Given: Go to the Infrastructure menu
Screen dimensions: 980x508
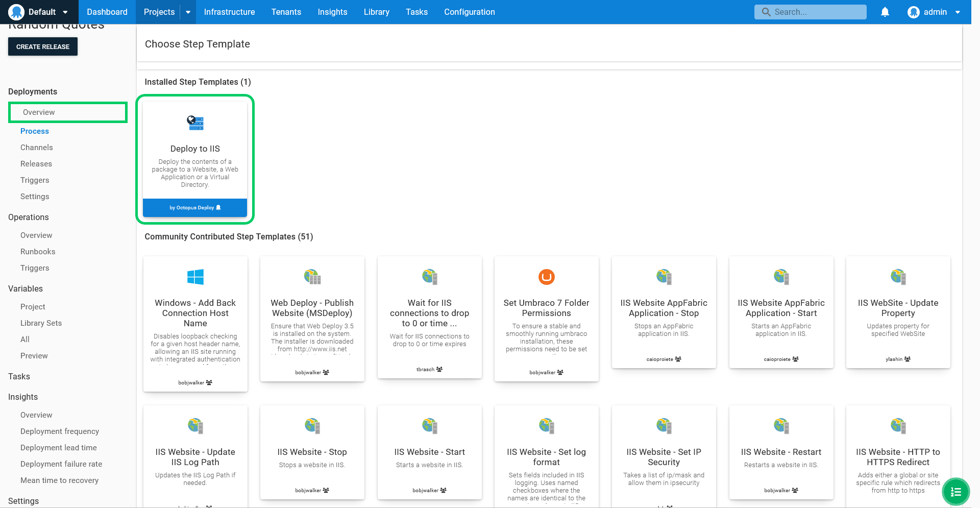Looking at the screenshot, I should 229,12.
